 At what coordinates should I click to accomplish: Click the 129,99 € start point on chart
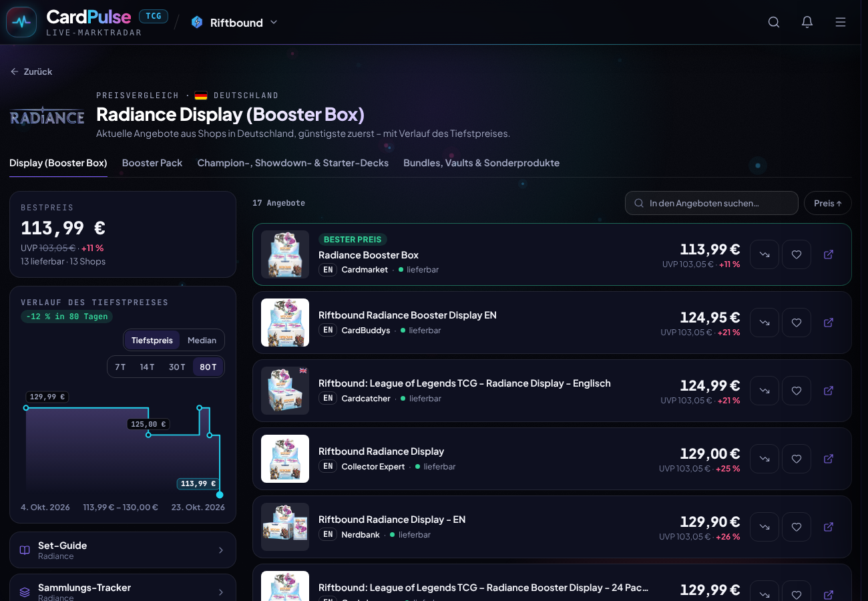click(26, 407)
